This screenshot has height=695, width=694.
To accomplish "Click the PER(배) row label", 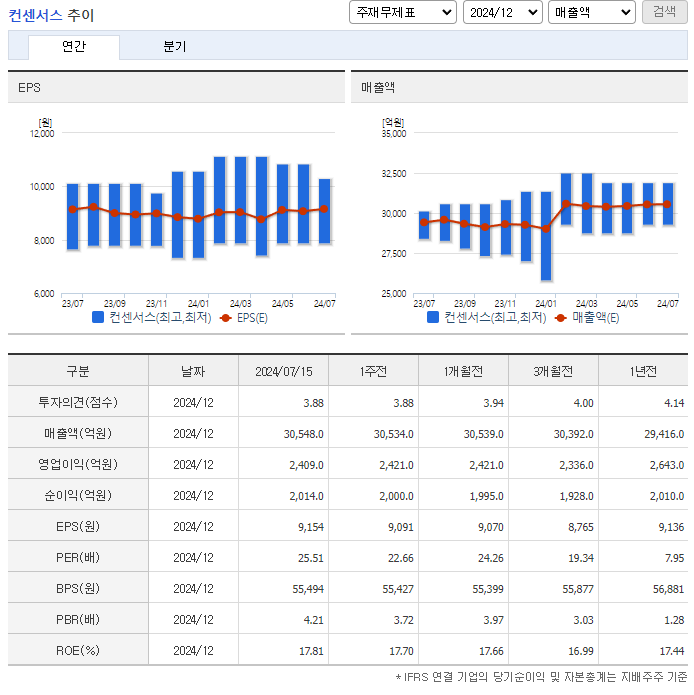I will click(x=78, y=557).
